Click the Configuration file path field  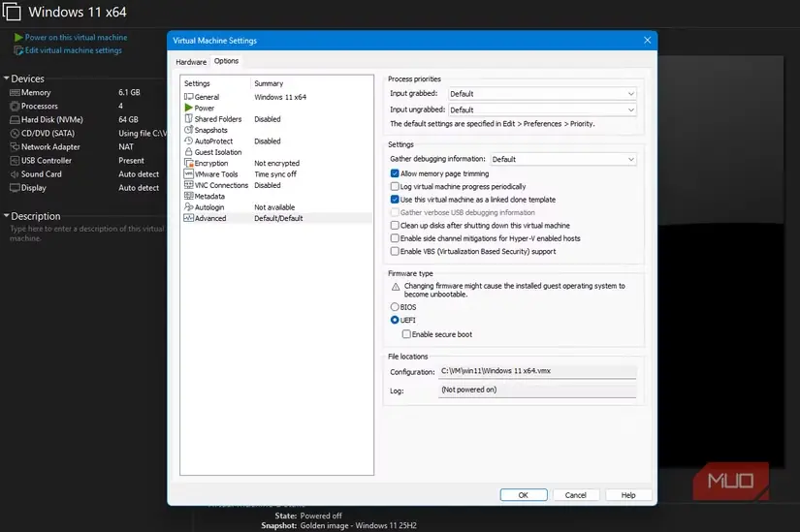tap(537, 371)
